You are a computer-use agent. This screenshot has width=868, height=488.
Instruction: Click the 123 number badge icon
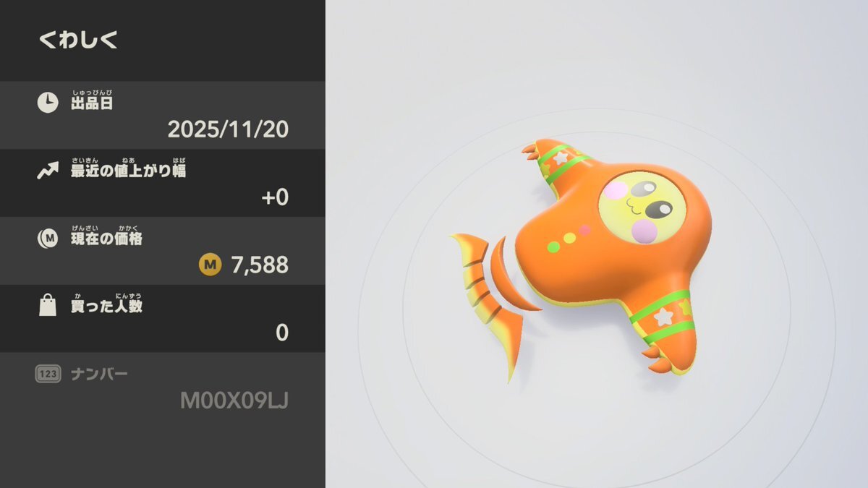(x=48, y=374)
